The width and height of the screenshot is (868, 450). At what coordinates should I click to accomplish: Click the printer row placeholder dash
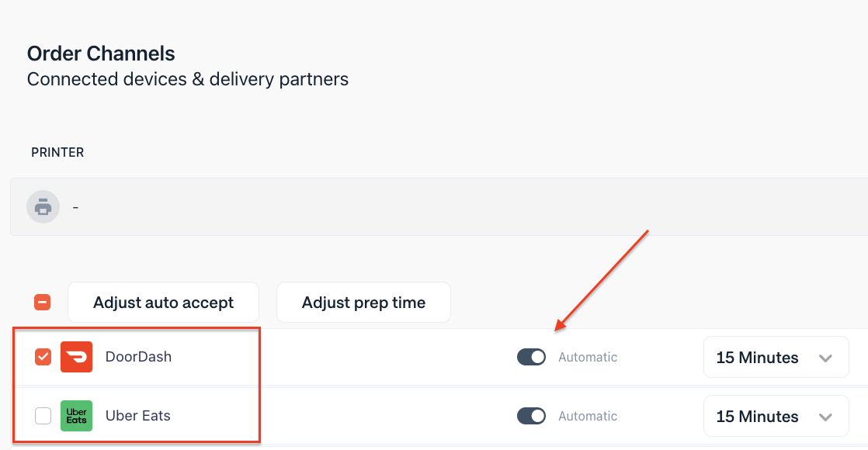(75, 206)
